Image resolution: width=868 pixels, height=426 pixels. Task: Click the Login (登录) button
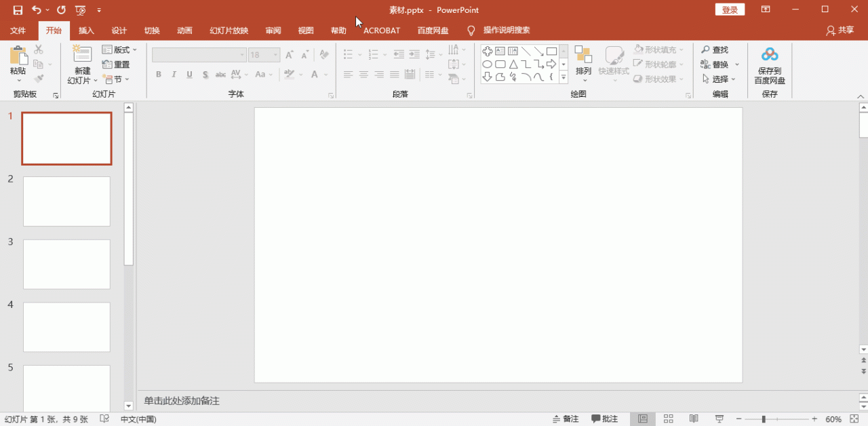[730, 9]
